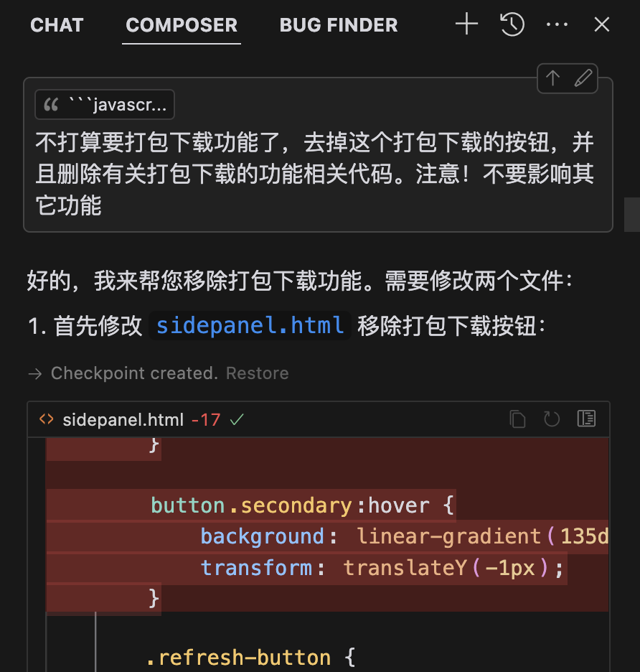Open the sidepanel.html inline file link
The image size is (640, 672).
point(250,326)
